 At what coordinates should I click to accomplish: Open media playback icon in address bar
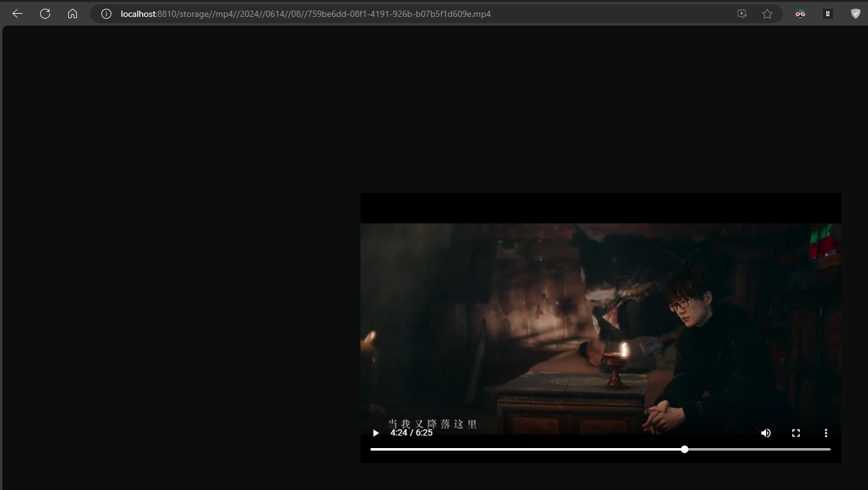pos(742,14)
